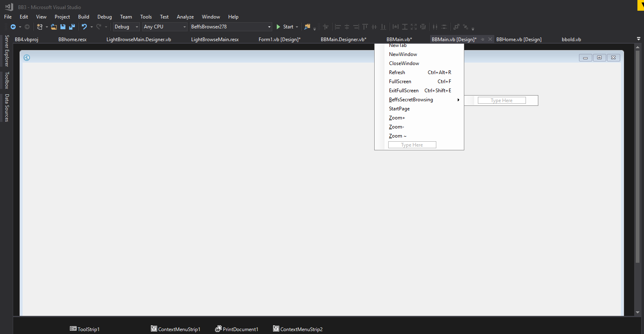
Task: Click the Make Vertical Spacing Equal icon
Action: (444, 27)
